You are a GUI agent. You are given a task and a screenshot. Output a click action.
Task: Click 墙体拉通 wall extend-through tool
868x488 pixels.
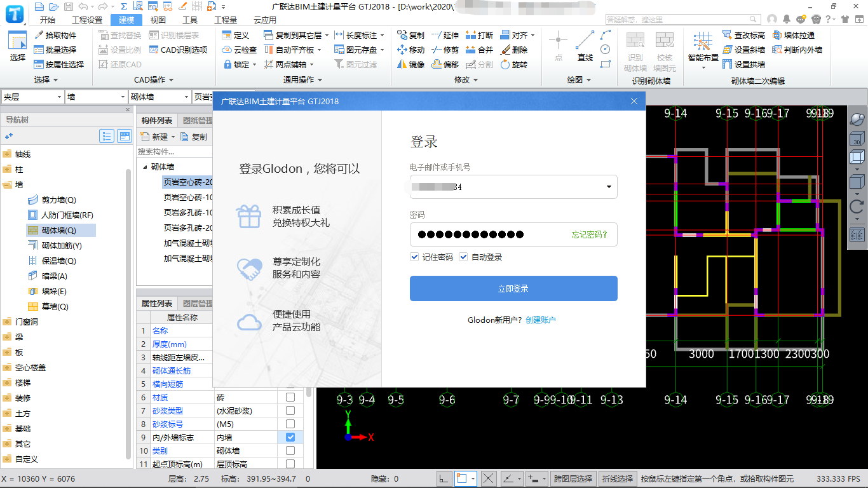[794, 35]
